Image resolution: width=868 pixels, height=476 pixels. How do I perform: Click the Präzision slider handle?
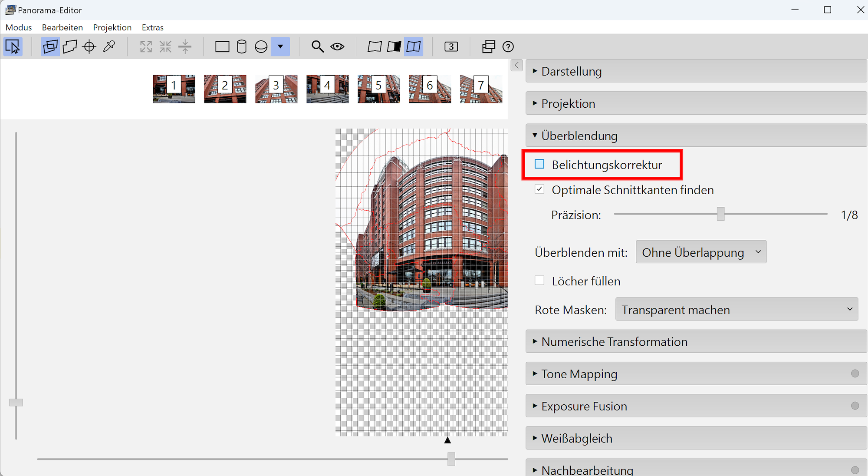(720, 214)
